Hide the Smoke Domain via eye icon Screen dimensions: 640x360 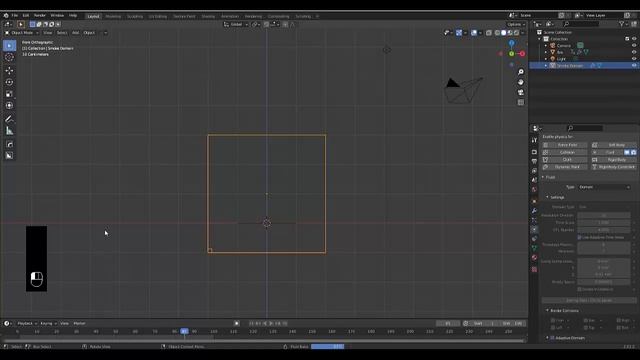tap(634, 65)
